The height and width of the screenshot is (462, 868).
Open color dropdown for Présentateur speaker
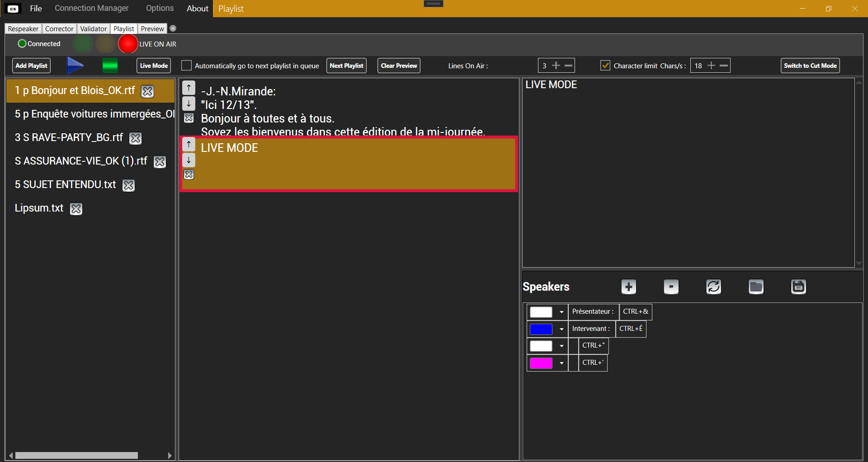pyautogui.click(x=561, y=312)
